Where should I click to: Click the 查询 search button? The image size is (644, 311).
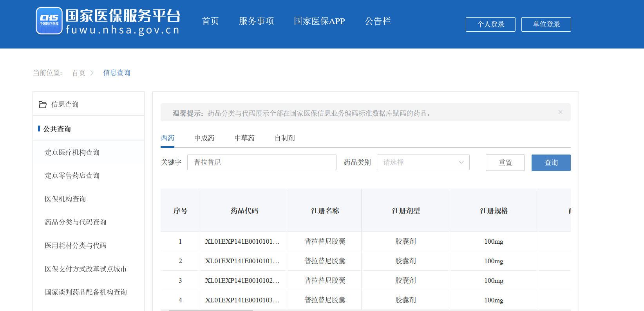click(x=550, y=163)
